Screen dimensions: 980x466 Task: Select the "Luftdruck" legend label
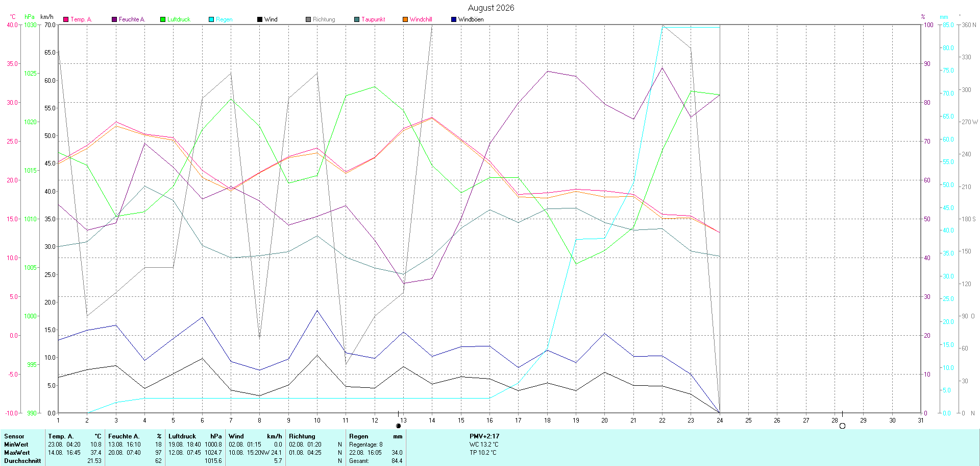(x=179, y=19)
